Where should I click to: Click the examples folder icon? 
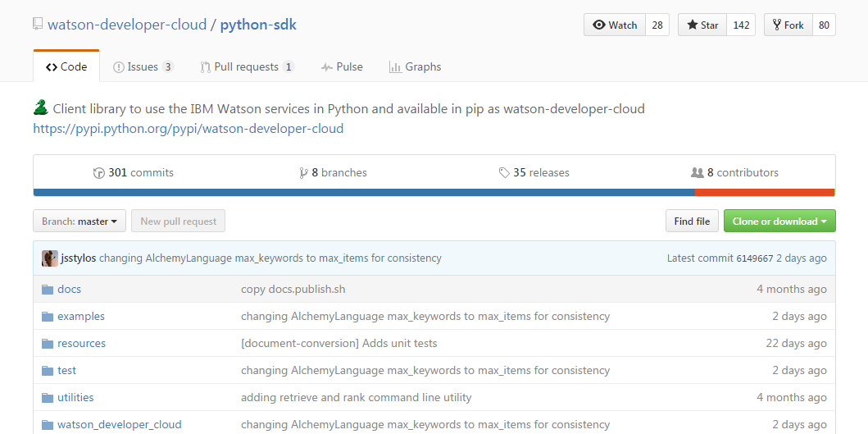47,317
